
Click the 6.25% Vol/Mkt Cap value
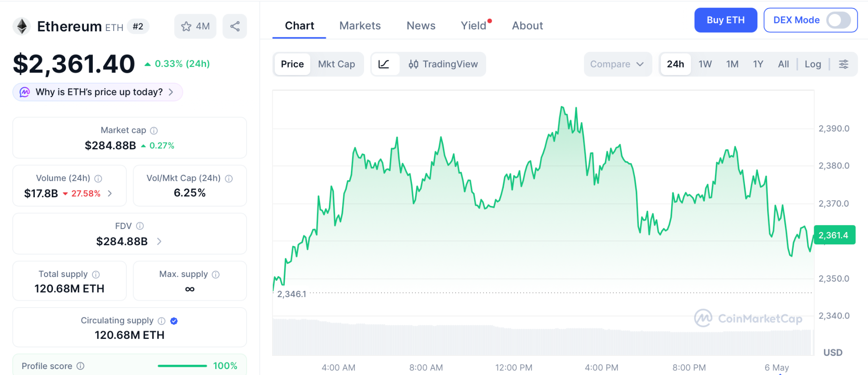(x=190, y=193)
